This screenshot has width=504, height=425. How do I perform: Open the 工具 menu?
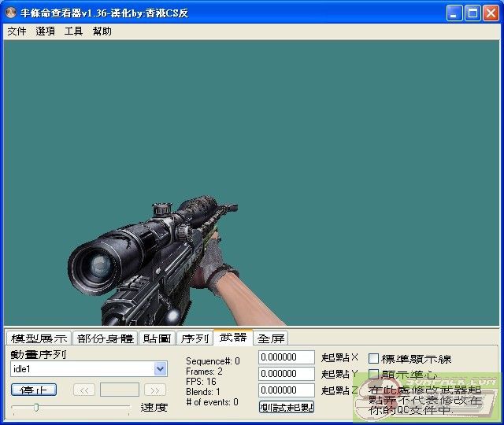click(x=73, y=31)
